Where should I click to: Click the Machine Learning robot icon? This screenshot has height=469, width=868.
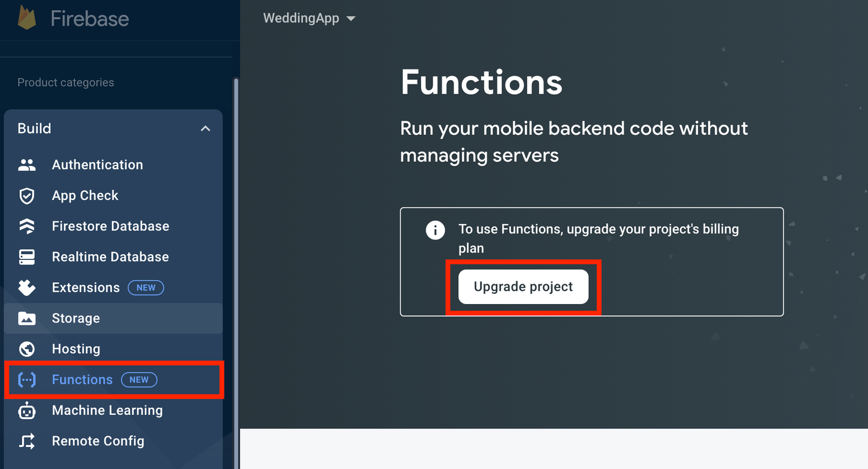click(27, 411)
